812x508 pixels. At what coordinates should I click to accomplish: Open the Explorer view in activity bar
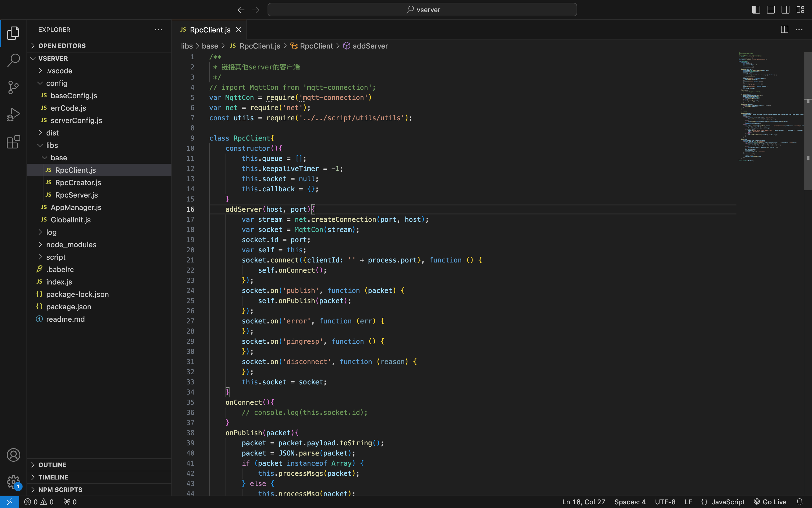(14, 33)
